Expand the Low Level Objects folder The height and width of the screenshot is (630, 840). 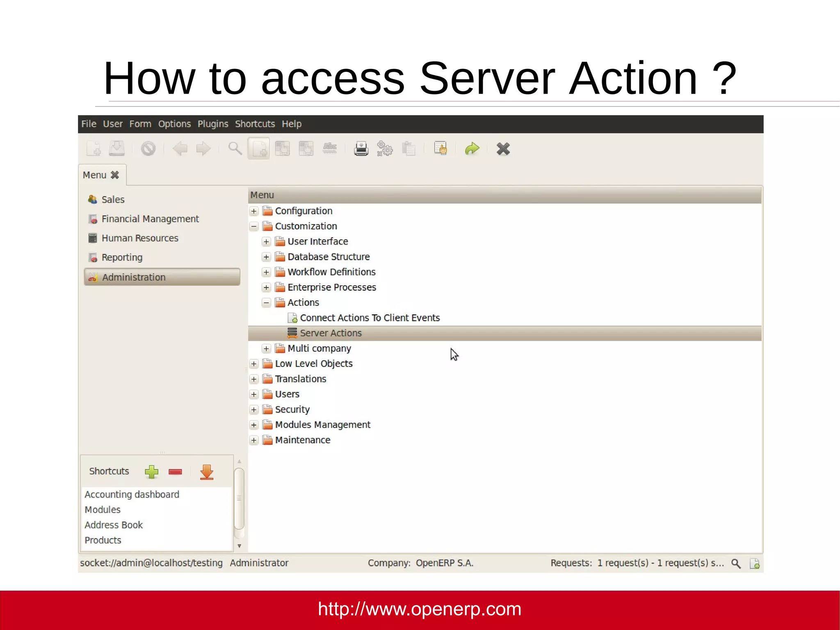tap(254, 364)
